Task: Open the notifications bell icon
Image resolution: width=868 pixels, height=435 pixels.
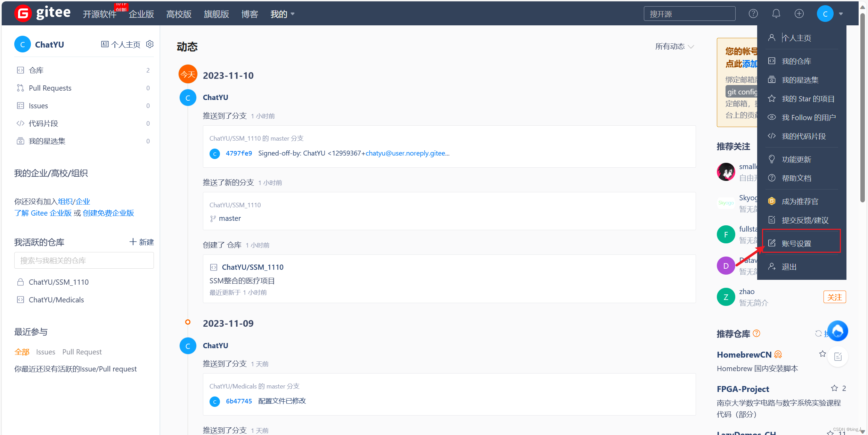Action: tap(776, 14)
